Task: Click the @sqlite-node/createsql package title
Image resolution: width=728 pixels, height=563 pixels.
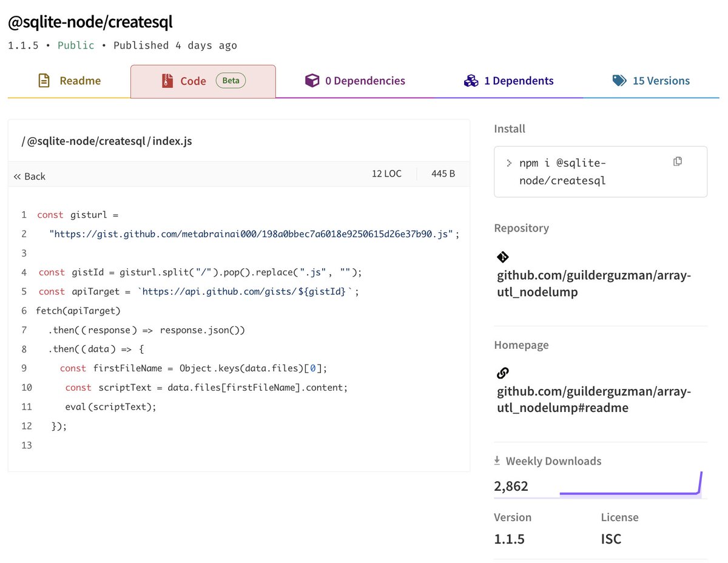Action: tap(90, 22)
